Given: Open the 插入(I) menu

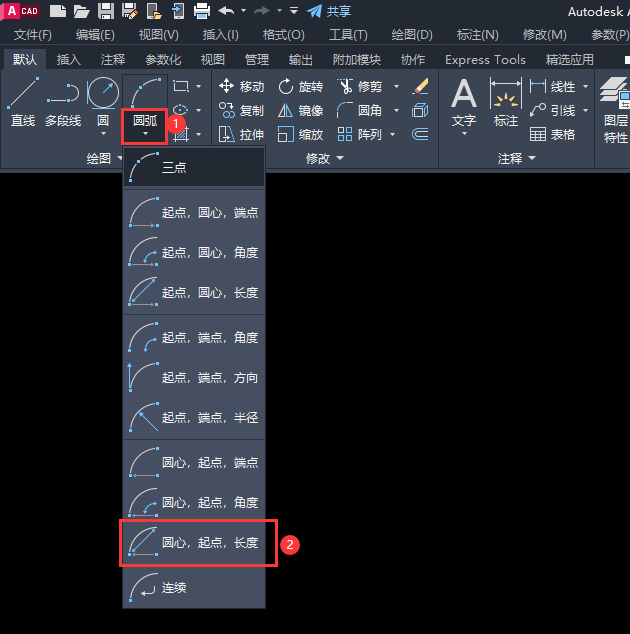Looking at the screenshot, I should [220, 35].
